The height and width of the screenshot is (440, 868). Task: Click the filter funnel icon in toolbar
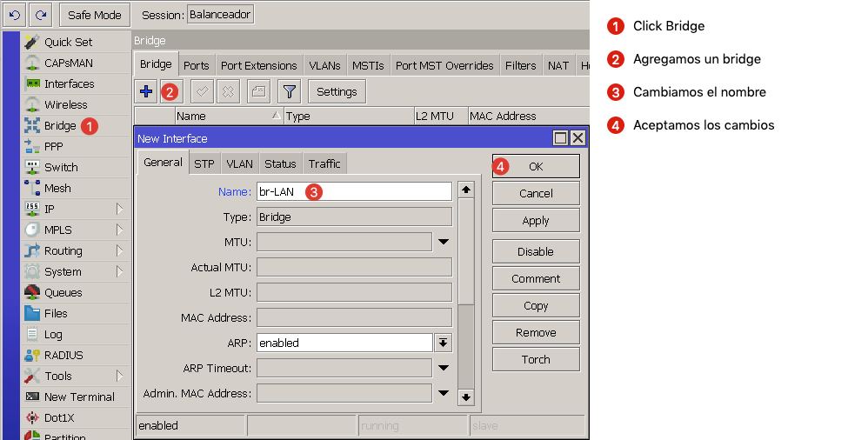click(289, 91)
